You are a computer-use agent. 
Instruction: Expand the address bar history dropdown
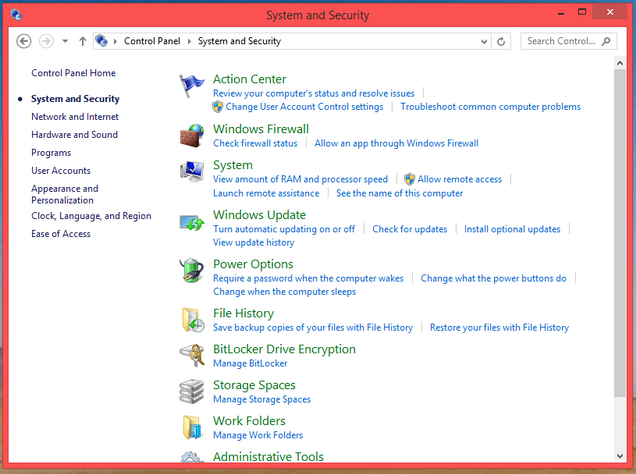click(x=484, y=41)
